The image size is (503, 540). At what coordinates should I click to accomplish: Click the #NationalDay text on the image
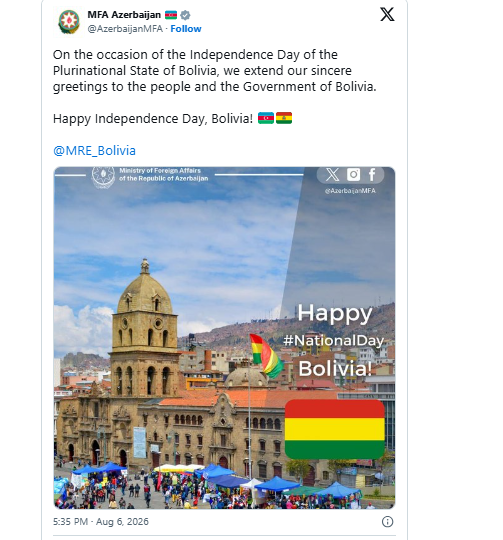[333, 341]
